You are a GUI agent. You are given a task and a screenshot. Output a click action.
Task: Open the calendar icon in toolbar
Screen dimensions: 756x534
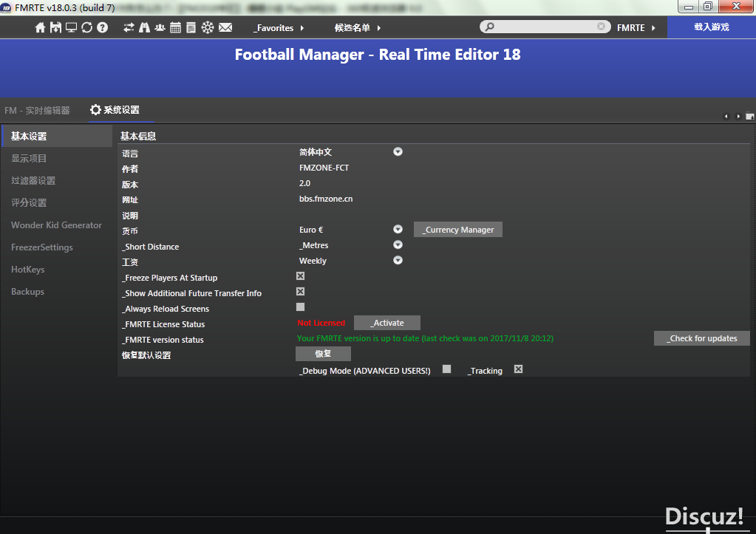(x=175, y=27)
